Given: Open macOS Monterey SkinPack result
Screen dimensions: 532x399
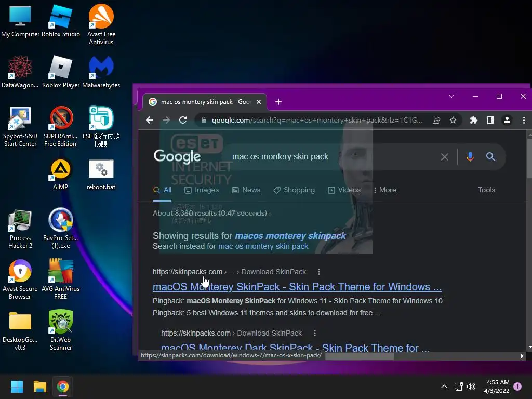Looking at the screenshot, I should (297, 287).
